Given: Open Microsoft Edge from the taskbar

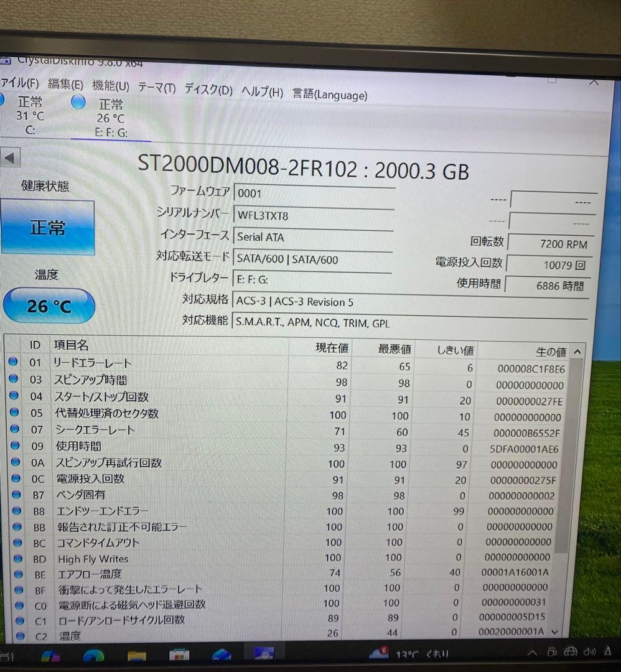Looking at the screenshot, I should (x=93, y=655).
